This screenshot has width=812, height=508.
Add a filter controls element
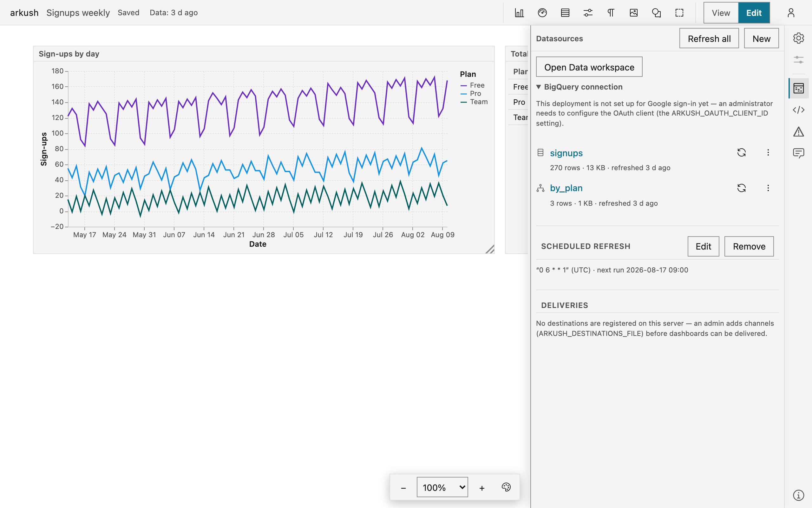click(588, 13)
